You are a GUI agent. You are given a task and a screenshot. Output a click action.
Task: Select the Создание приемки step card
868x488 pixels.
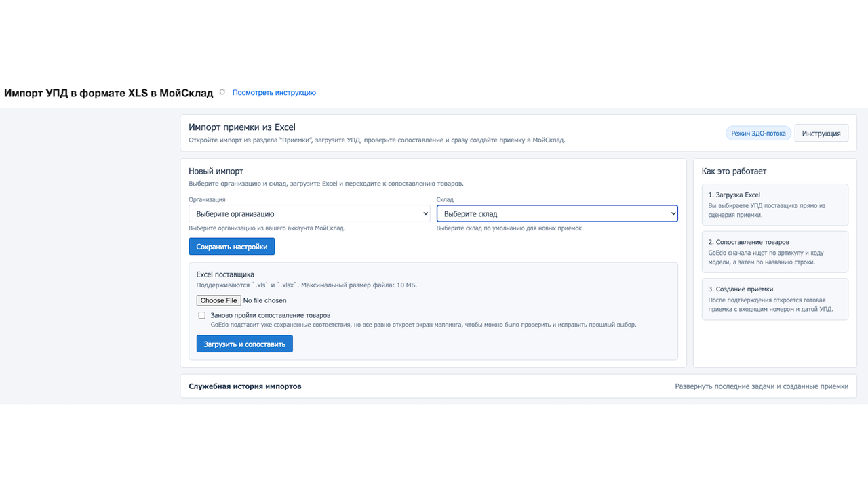click(x=774, y=299)
